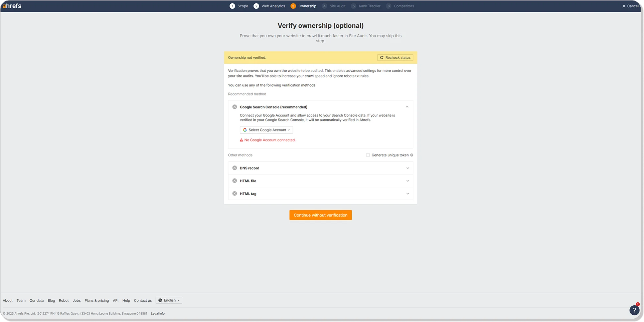Open the API footer link
The width and height of the screenshot is (644, 322).
(116, 301)
